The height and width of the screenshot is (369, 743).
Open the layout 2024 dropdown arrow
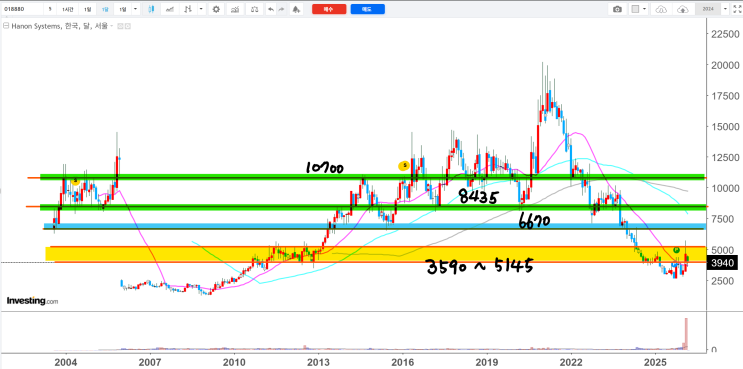725,9
